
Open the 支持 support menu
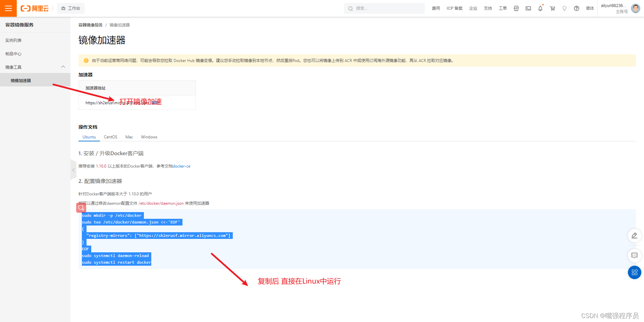click(x=488, y=8)
